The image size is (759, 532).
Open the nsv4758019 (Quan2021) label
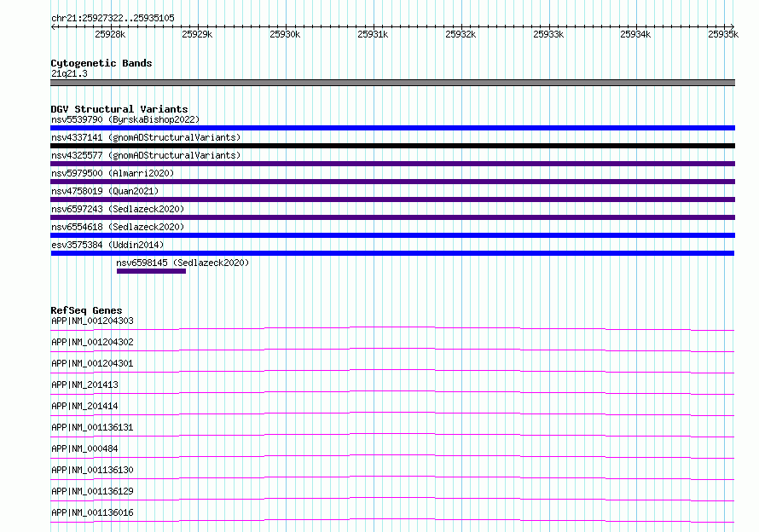[105, 191]
